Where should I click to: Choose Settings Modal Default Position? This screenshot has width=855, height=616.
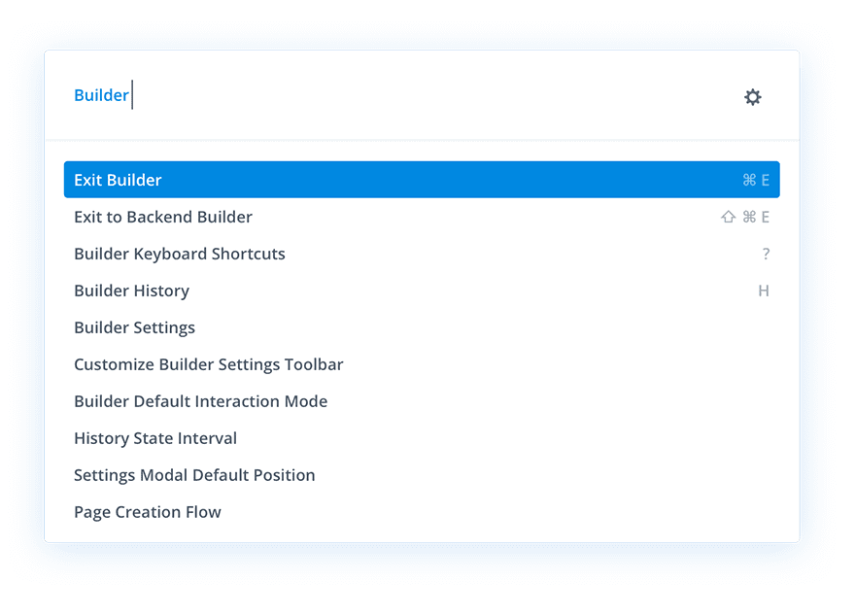422,475
